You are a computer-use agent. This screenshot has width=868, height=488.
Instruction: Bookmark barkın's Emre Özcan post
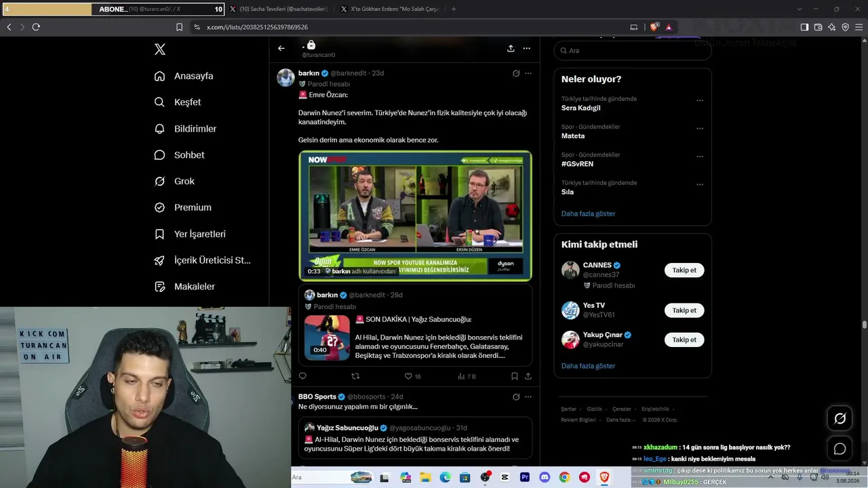(515, 376)
